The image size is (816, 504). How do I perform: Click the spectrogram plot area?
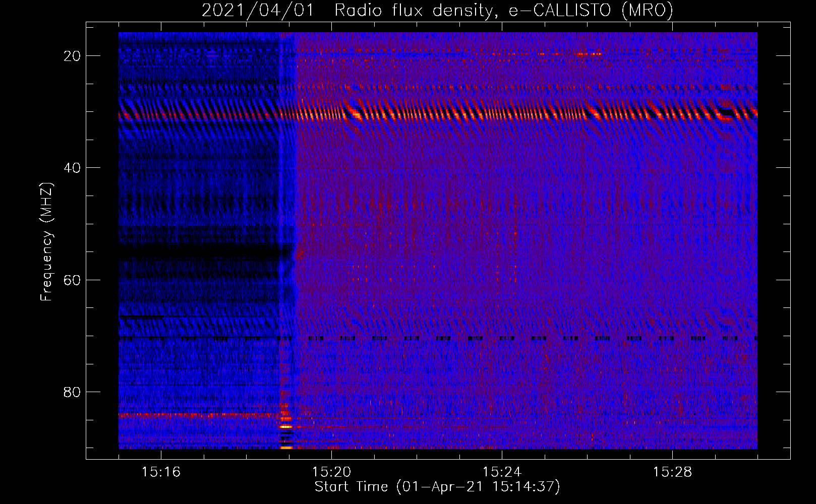pyautogui.click(x=438, y=240)
